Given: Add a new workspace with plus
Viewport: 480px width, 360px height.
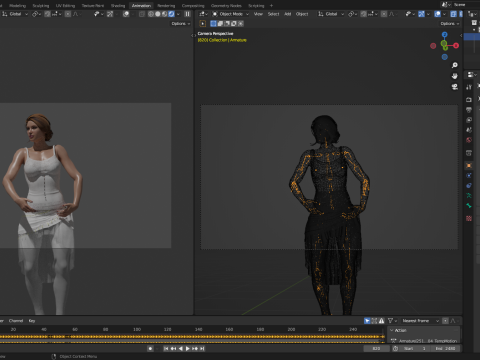Looking at the screenshot, I should (271, 6).
